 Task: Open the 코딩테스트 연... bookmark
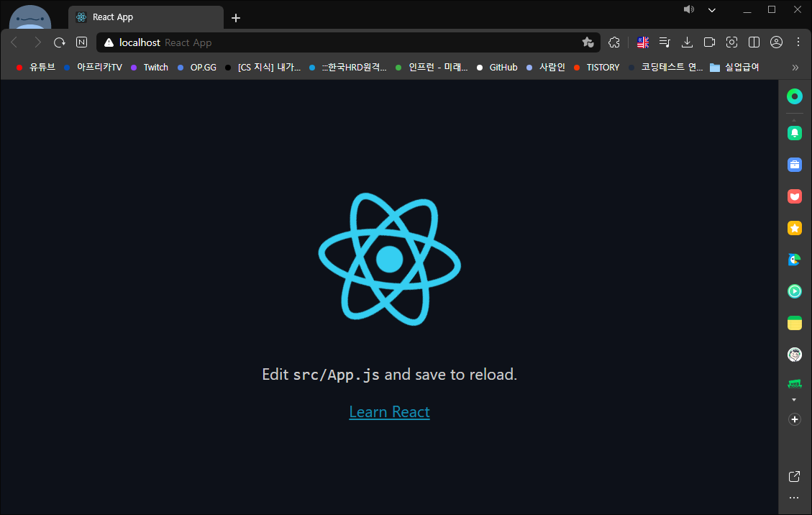(x=665, y=68)
